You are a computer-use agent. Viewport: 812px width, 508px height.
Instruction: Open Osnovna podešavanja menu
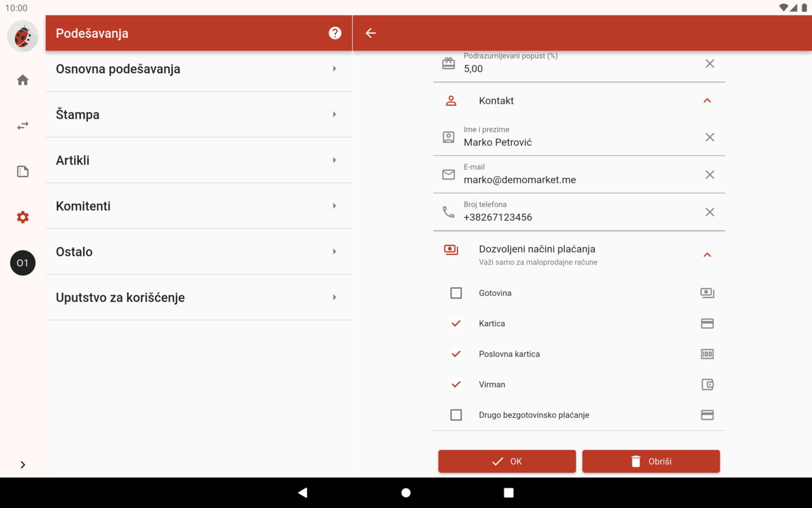click(x=199, y=69)
